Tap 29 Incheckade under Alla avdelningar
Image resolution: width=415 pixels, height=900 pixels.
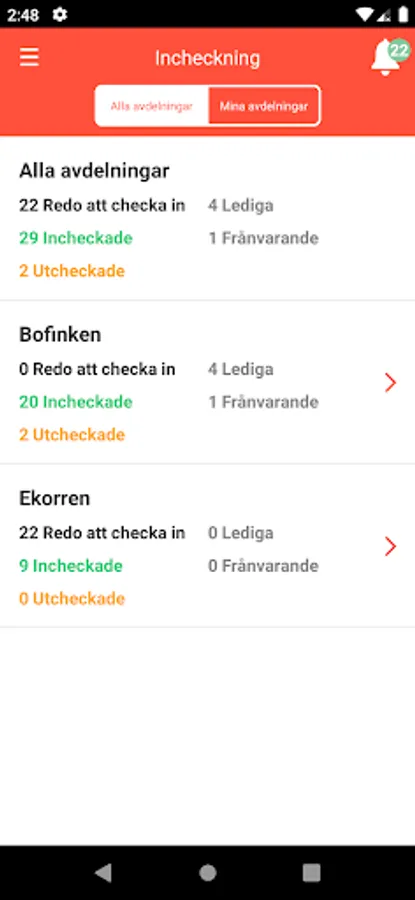(76, 238)
